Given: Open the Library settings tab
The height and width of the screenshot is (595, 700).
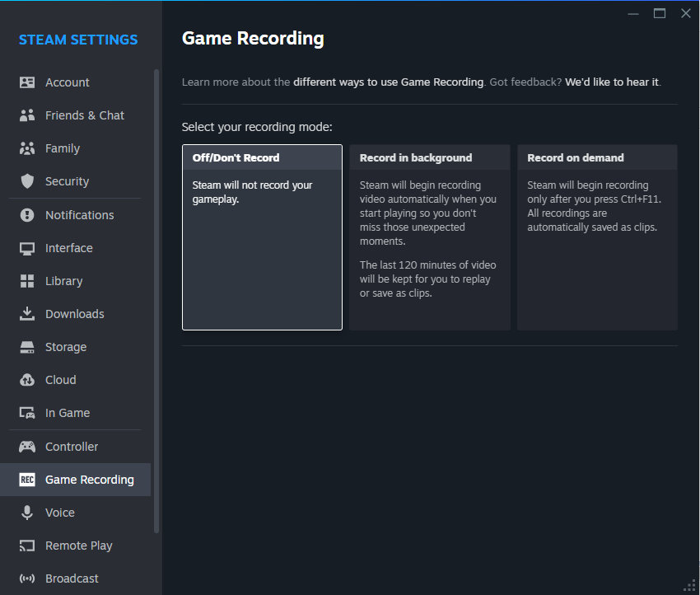Looking at the screenshot, I should click(x=63, y=281).
